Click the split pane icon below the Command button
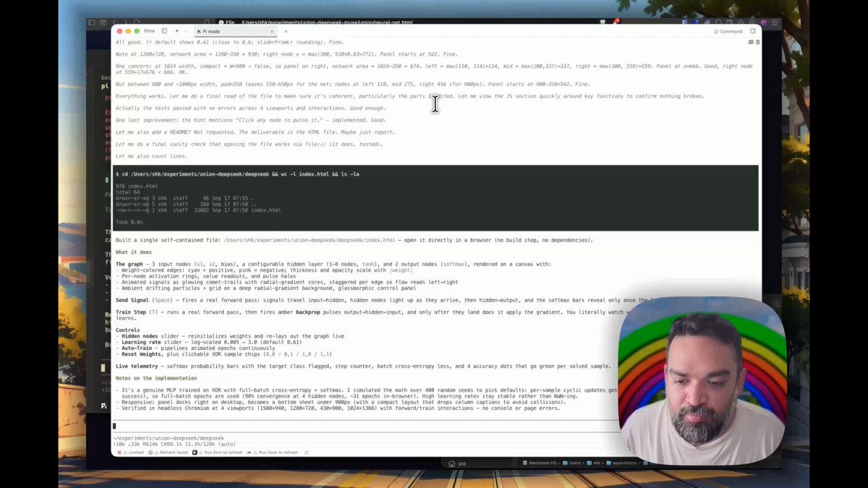The height and width of the screenshot is (488, 868). (x=750, y=42)
